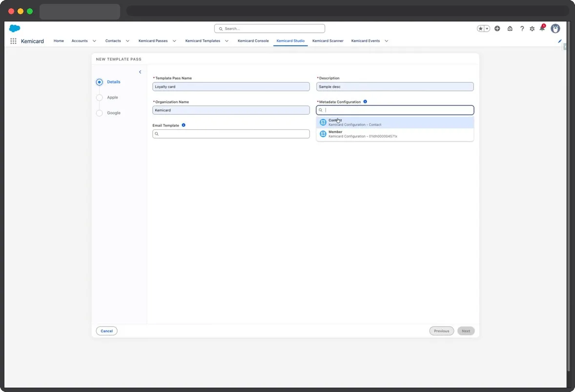This screenshot has height=392, width=575.
Task: Open the Notifications bell icon
Action: [542, 28]
